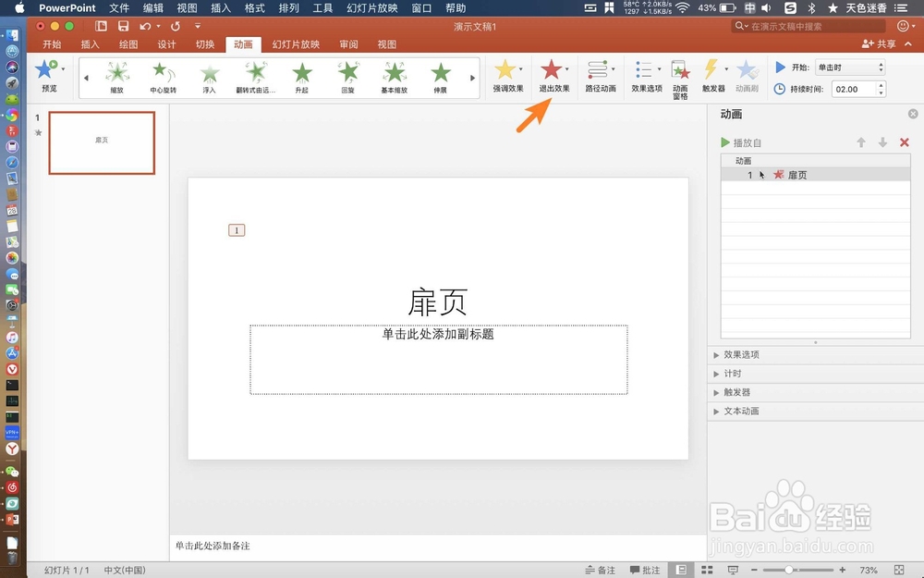Click 播放自 in the animation pane
This screenshot has height=578, width=924.
(x=745, y=142)
